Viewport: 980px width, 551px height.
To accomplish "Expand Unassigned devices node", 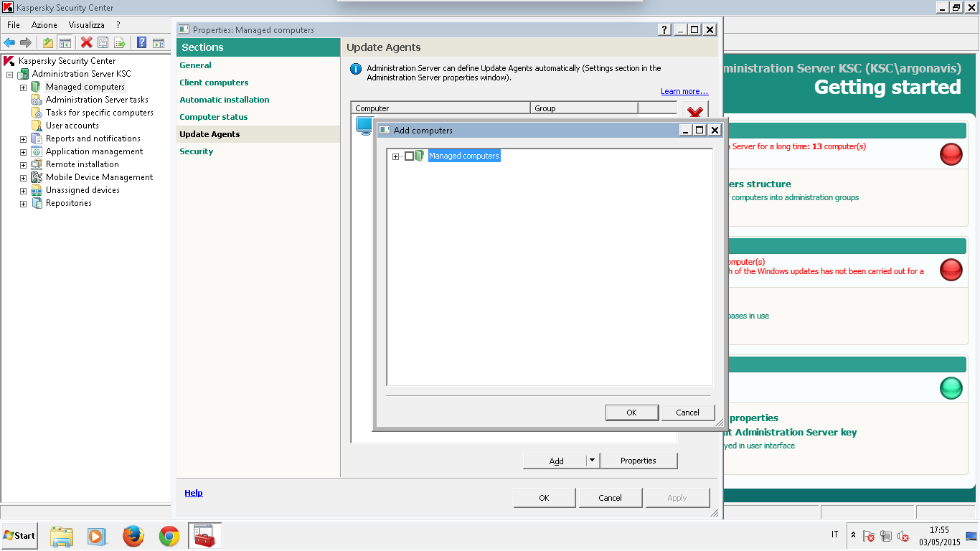I will 23,191.
